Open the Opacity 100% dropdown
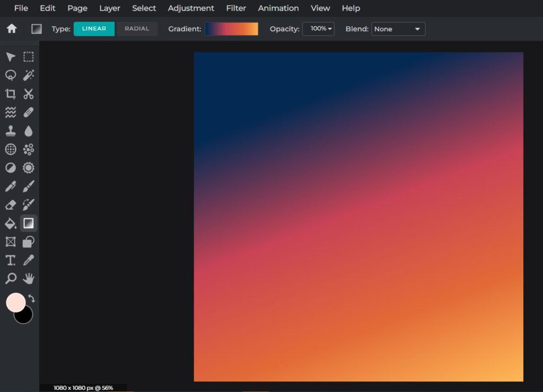The height and width of the screenshot is (392, 543). (x=318, y=29)
